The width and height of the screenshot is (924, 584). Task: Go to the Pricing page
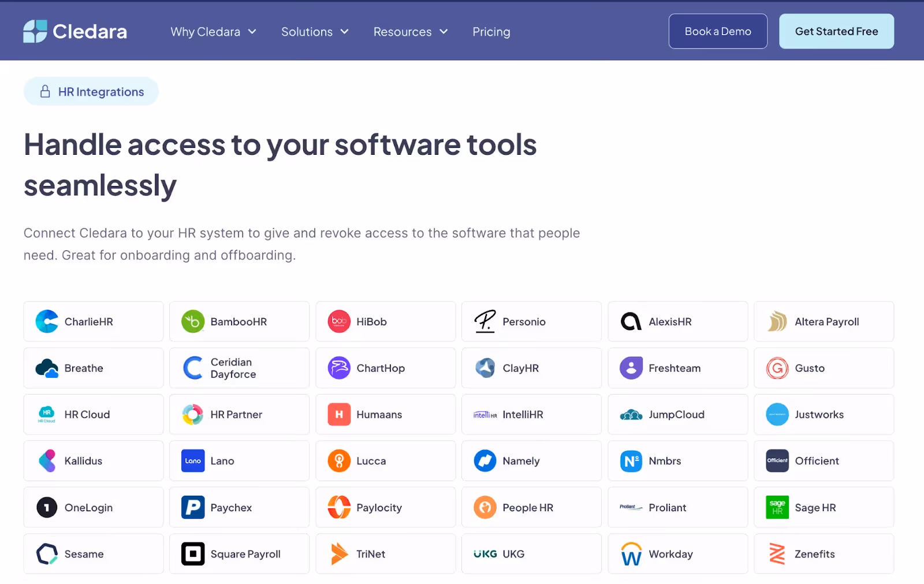pos(491,32)
